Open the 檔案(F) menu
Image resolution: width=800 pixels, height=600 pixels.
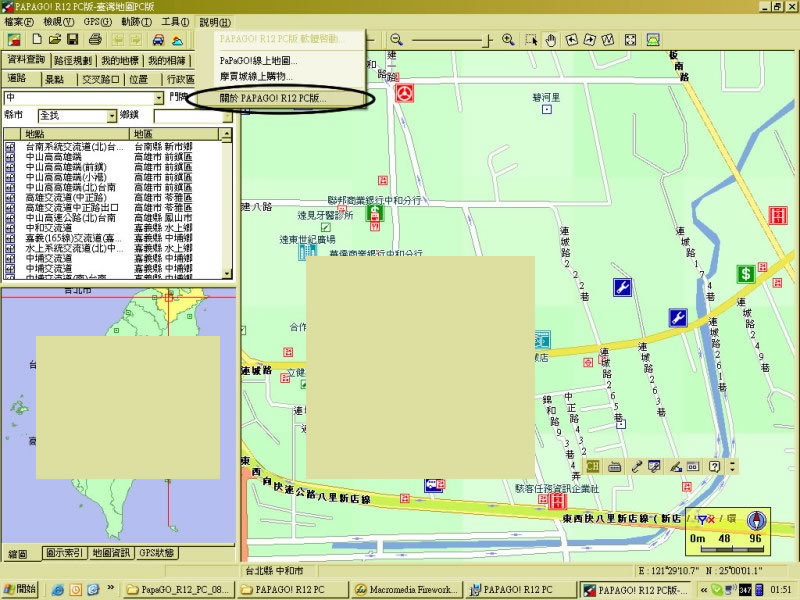coord(19,22)
